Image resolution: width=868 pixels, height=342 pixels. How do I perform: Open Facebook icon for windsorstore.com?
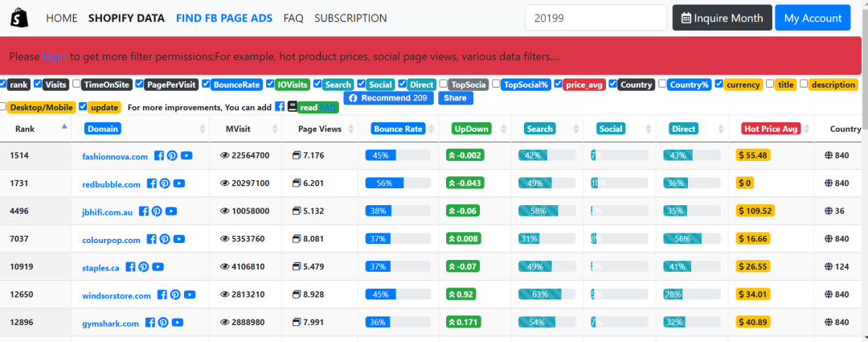tap(162, 295)
